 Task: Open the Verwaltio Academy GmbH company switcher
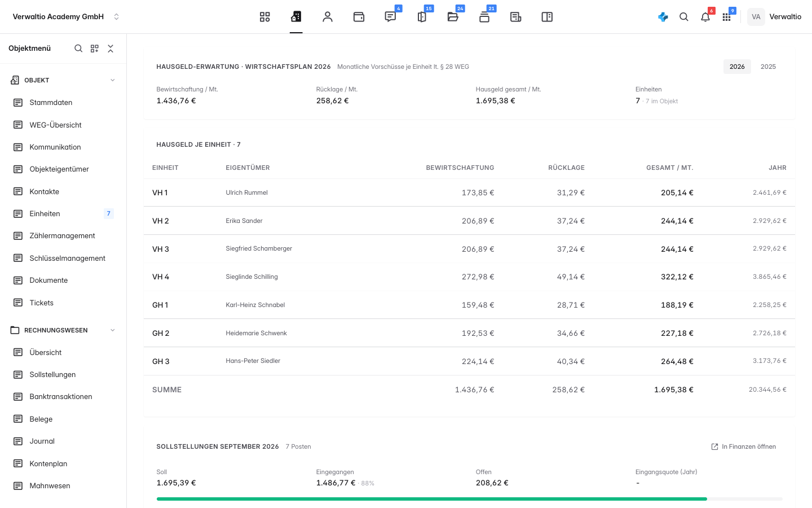point(66,17)
